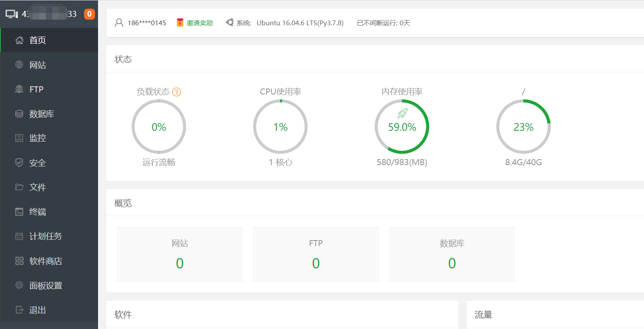Image resolution: width=644 pixels, height=329 pixels.
Task: Click the orange 0 notification badge
Action: coord(89,14)
